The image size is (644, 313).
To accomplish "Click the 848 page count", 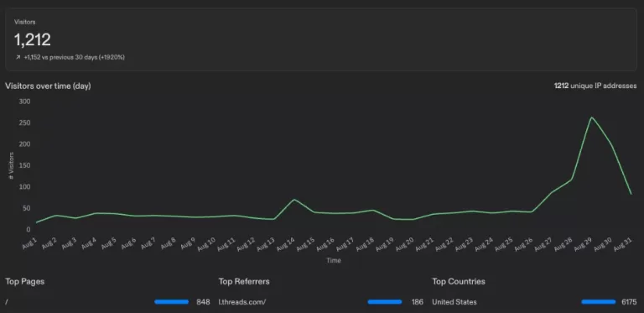I will (x=203, y=302).
